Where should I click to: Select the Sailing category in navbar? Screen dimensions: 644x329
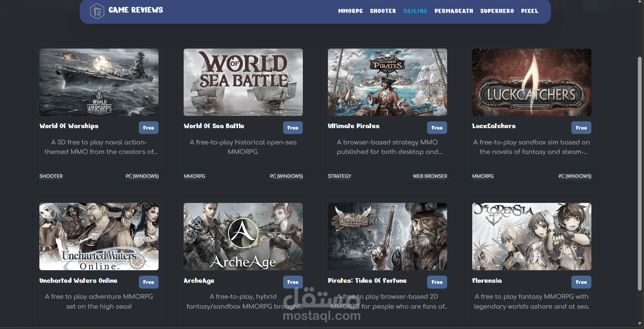pos(415,11)
